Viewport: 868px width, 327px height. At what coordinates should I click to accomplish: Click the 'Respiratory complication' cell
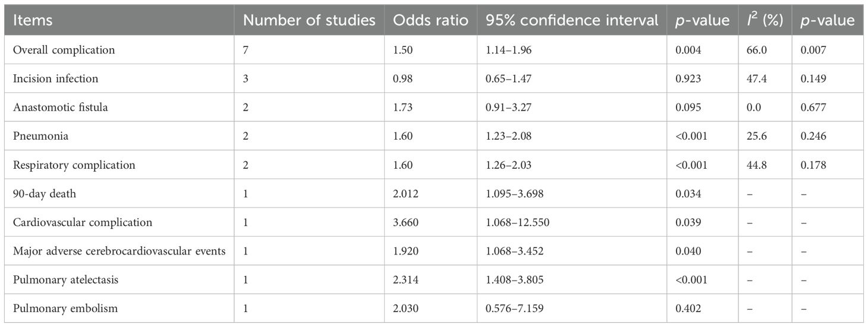tap(74, 165)
